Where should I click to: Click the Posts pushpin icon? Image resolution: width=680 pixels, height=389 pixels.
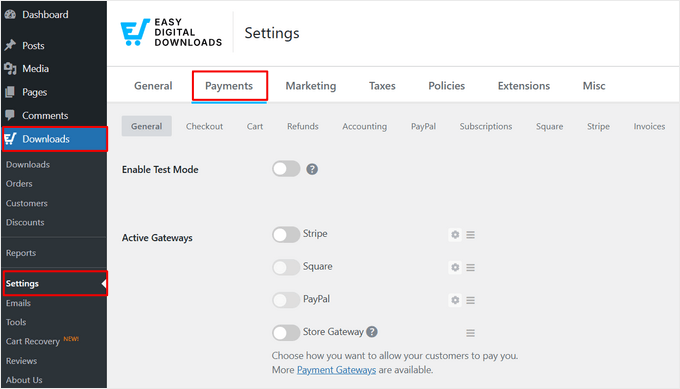(10, 45)
